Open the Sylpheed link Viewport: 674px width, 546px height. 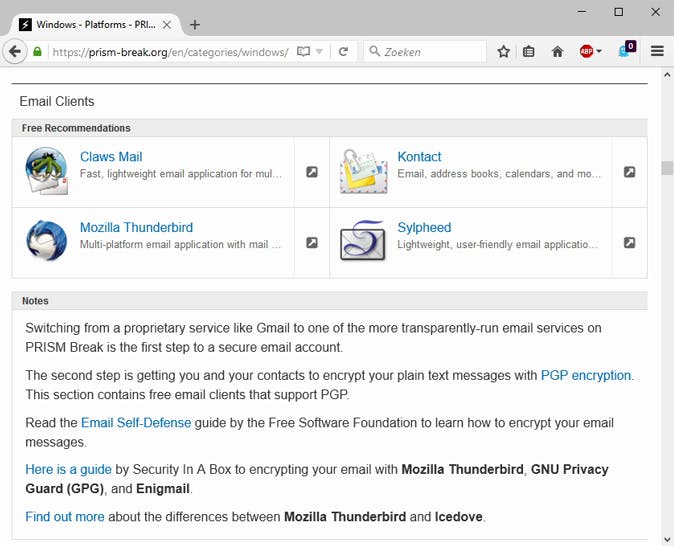tap(424, 227)
